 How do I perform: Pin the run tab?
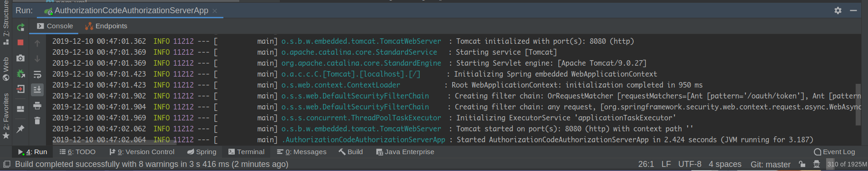(x=20, y=129)
